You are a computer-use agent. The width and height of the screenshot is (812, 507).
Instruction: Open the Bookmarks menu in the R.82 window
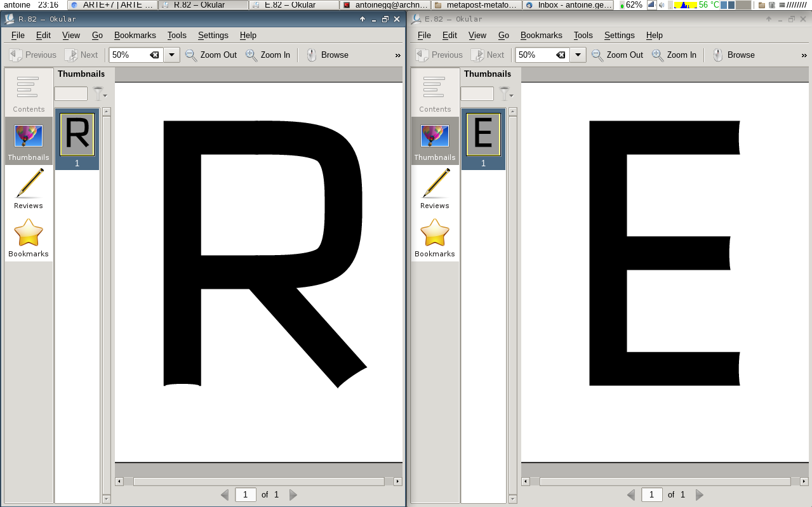135,36
